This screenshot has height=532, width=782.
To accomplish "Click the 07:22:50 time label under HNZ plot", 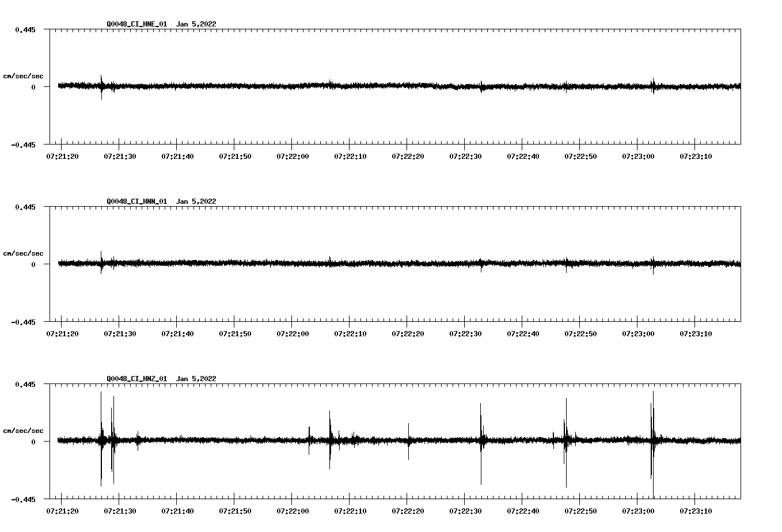I will [580, 511].
